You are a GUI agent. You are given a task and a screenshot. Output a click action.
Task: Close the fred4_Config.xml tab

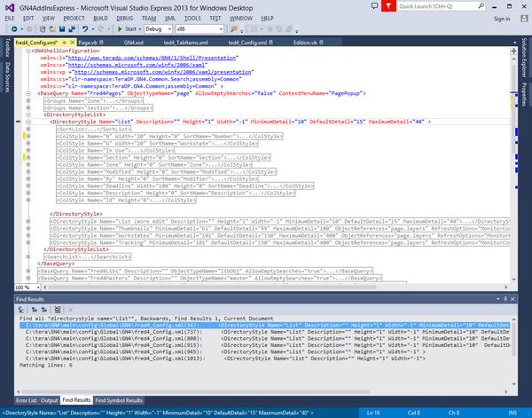73,43
